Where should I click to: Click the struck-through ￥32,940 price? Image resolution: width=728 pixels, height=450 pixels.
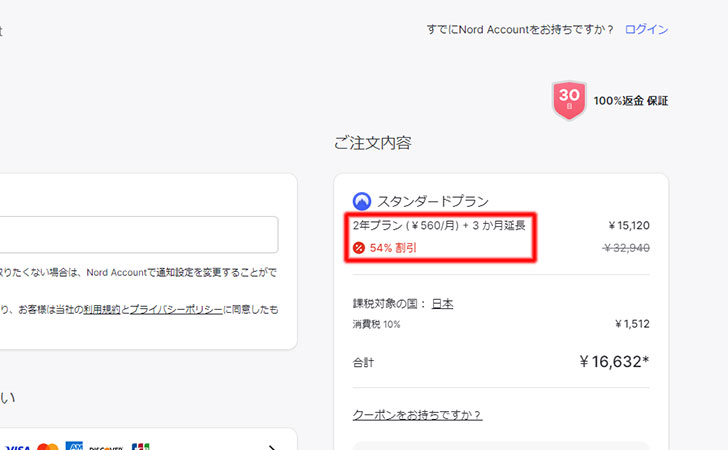(626, 248)
